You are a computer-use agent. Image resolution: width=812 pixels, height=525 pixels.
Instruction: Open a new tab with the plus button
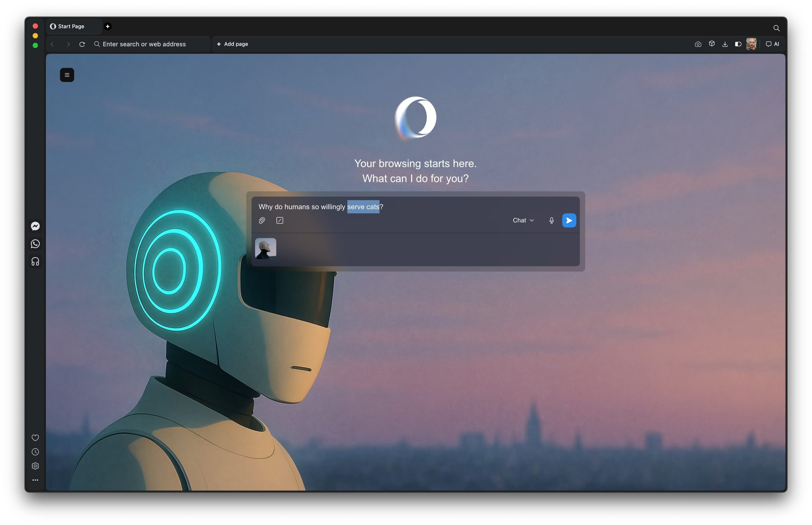pos(108,26)
